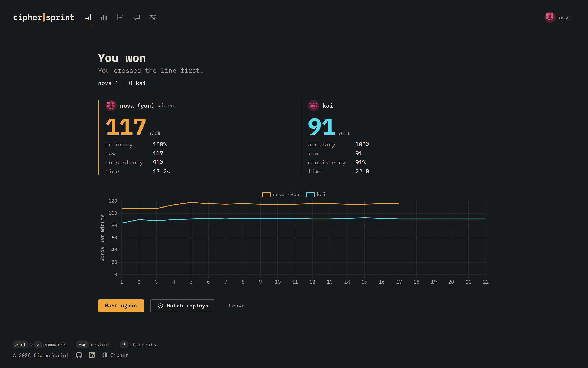588x368 pixels.
Task: Open the leaderboard bar chart icon
Action: click(x=104, y=17)
